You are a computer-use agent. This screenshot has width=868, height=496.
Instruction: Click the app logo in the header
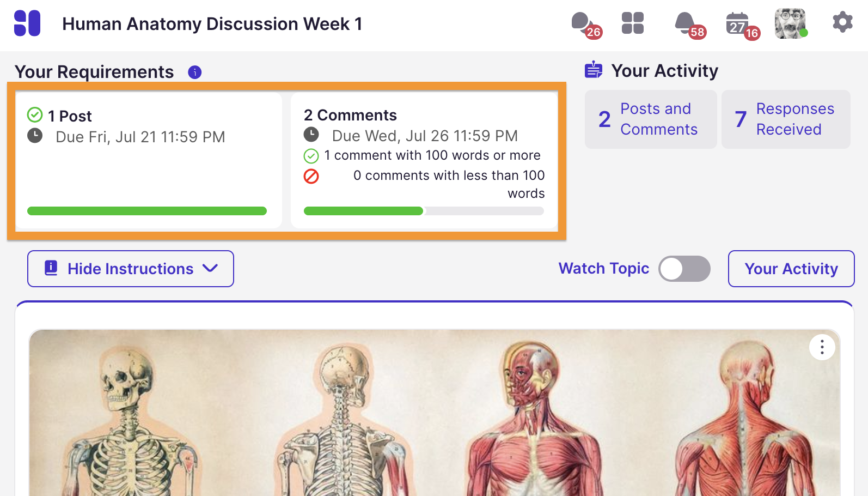coord(27,23)
